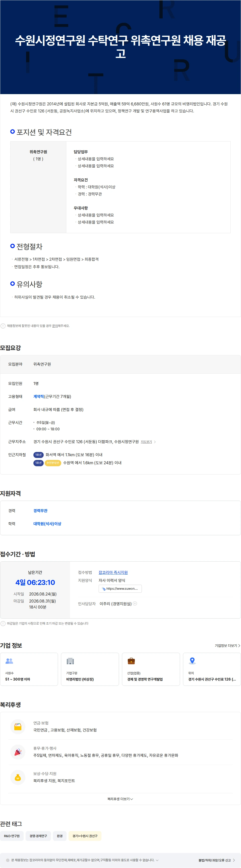Image resolution: width=241 pixels, height=868 pixels.
Task: Select the R&D·연구원 tag
Action: [x=12, y=836]
